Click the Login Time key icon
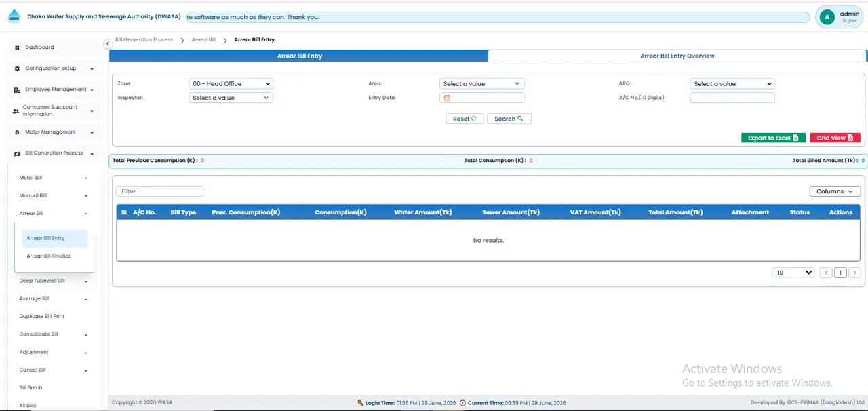This screenshot has height=411, width=868. pos(361,403)
